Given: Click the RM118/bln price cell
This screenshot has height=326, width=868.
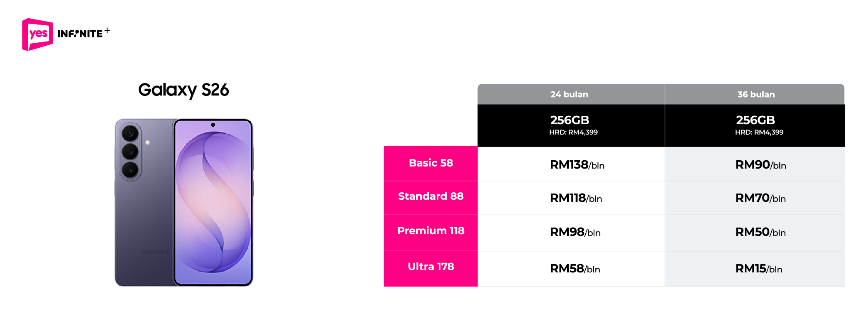Looking at the screenshot, I should (576, 198).
